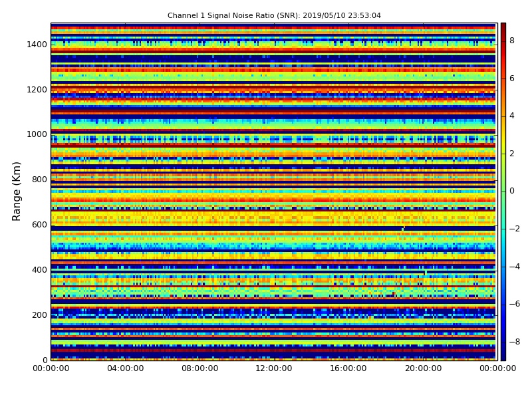Click the 800 range tick label
The width and height of the screenshot is (532, 399).
click(40, 180)
